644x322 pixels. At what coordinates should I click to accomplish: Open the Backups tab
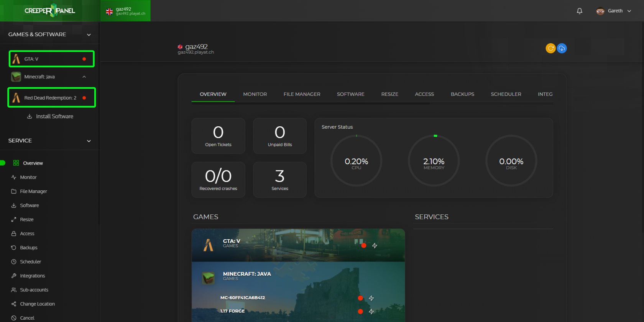(462, 94)
